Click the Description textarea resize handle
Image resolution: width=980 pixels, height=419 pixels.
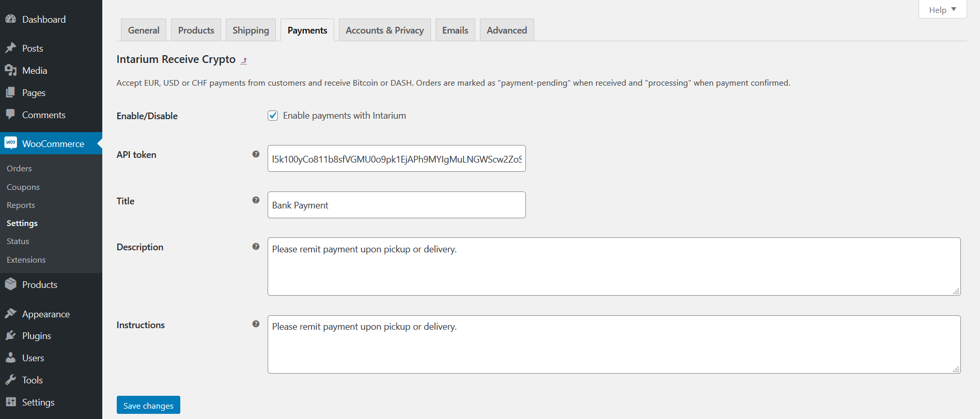pos(956,292)
